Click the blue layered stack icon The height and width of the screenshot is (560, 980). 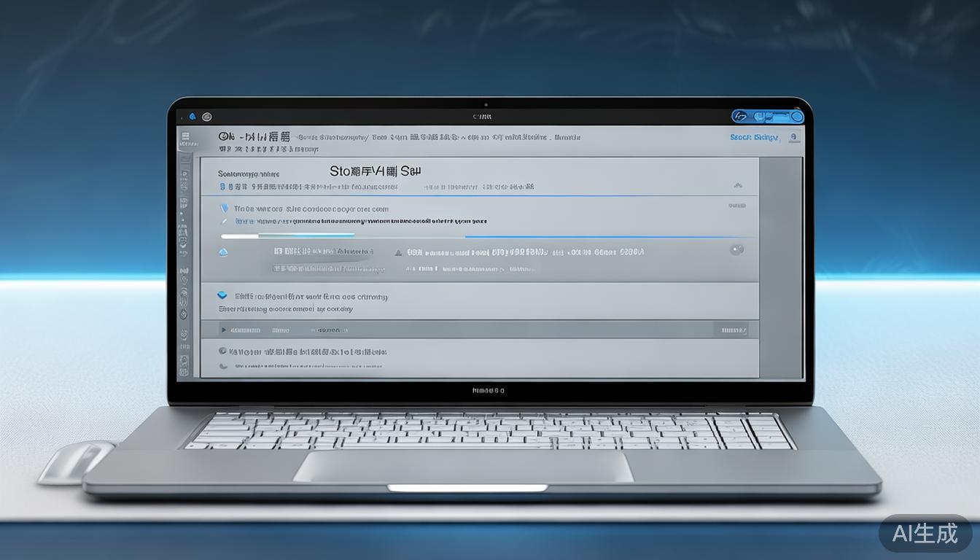coord(223,296)
